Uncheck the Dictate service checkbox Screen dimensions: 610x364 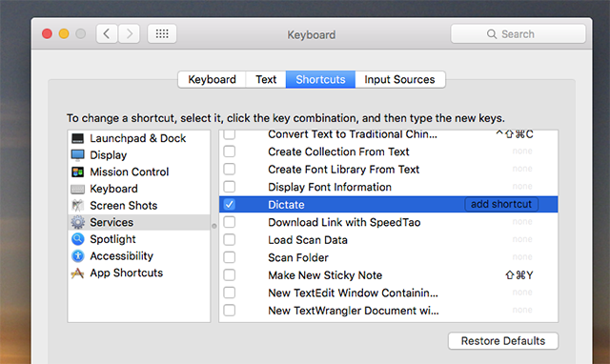(230, 204)
